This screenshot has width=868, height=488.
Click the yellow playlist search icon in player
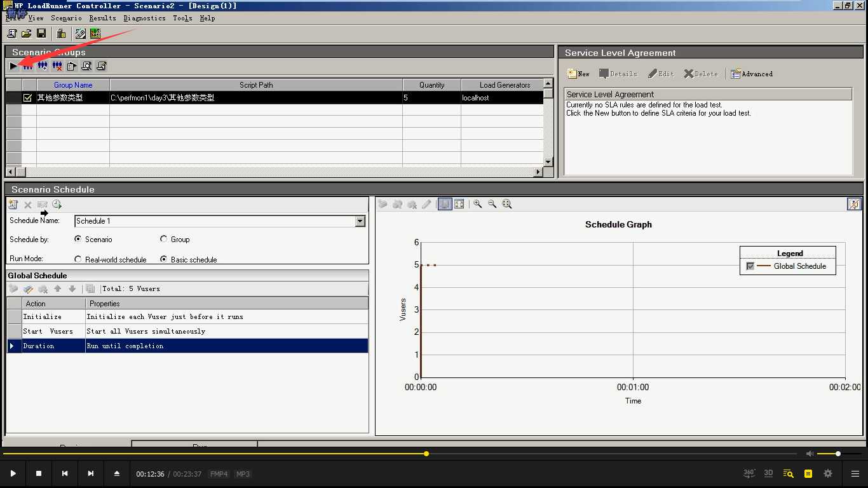tap(789, 473)
